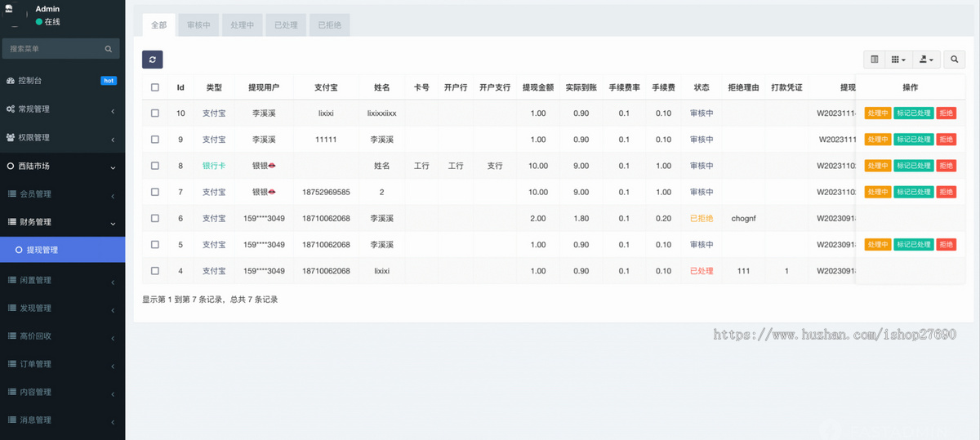Tick the checkbox for row Id 4
This screenshot has width=980, height=440.
(x=155, y=270)
